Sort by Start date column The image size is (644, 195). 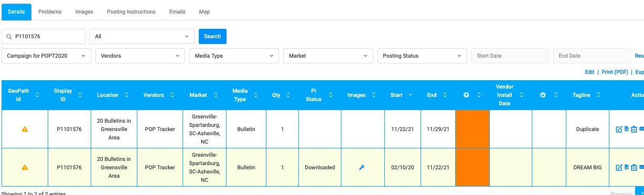[x=410, y=95]
